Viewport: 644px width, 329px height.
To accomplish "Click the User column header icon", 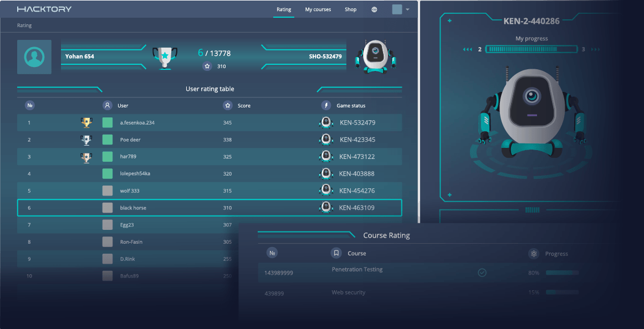I will click(107, 105).
